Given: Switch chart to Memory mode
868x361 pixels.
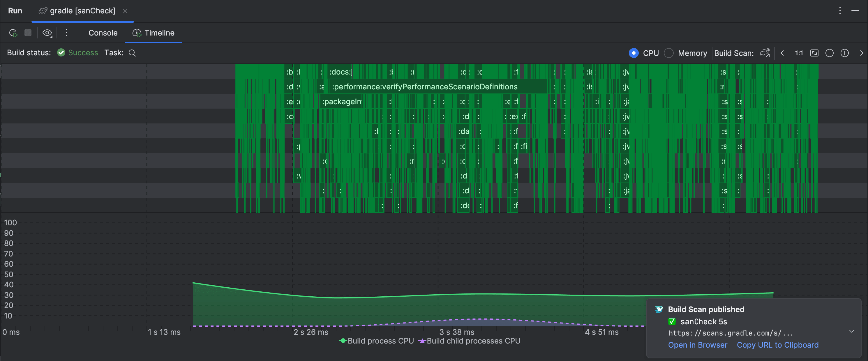Looking at the screenshot, I should 669,53.
